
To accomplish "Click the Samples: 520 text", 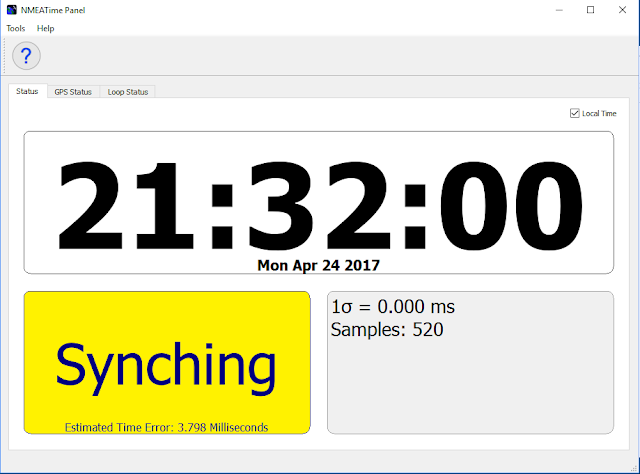I will pyautogui.click(x=387, y=329).
